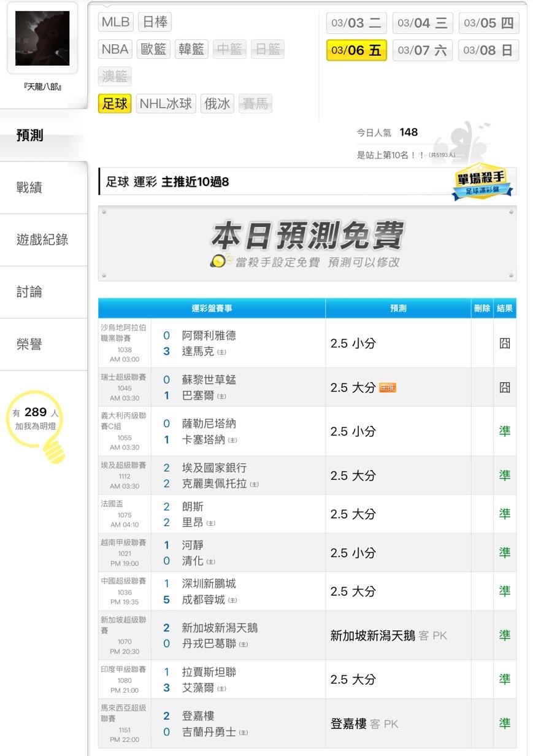The width and height of the screenshot is (533, 756).
Task: Click team name 里昂
Action: pos(193,523)
